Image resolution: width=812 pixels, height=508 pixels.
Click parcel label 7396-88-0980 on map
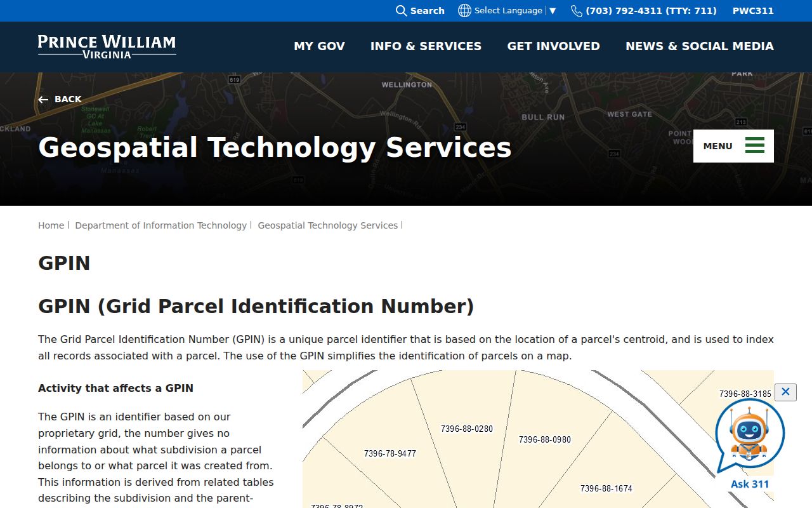pos(545,439)
